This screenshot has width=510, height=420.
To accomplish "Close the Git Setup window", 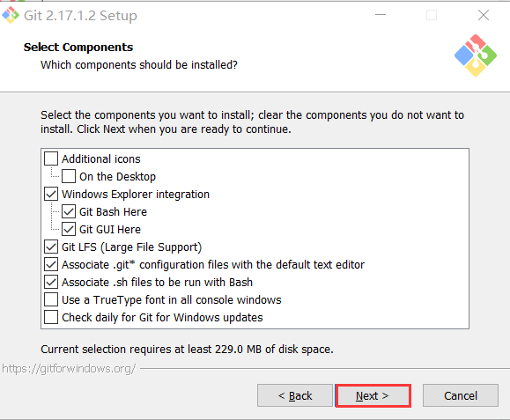I will click(x=484, y=15).
